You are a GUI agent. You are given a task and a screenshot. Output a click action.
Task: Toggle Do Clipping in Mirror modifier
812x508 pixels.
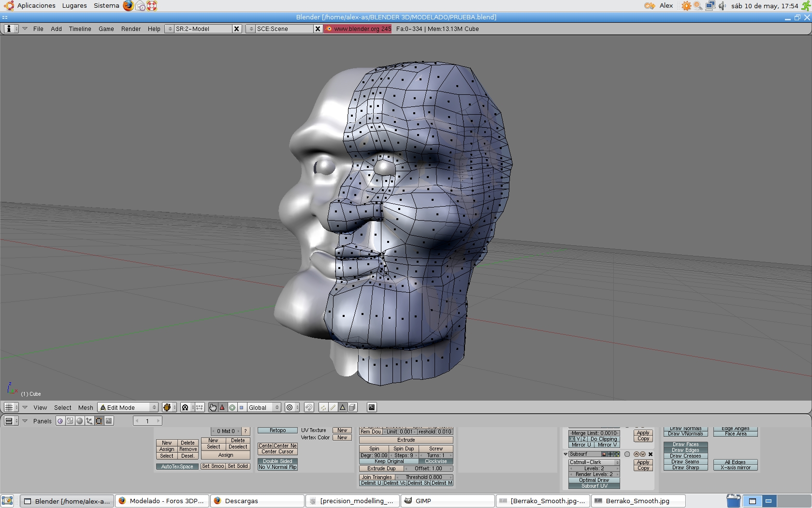[604, 439]
